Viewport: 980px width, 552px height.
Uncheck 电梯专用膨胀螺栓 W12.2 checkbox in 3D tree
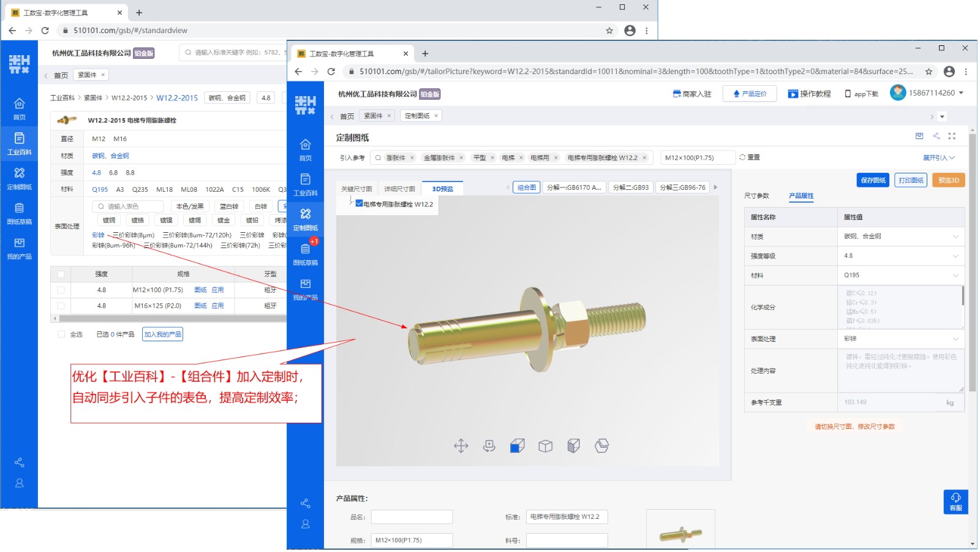(x=360, y=203)
